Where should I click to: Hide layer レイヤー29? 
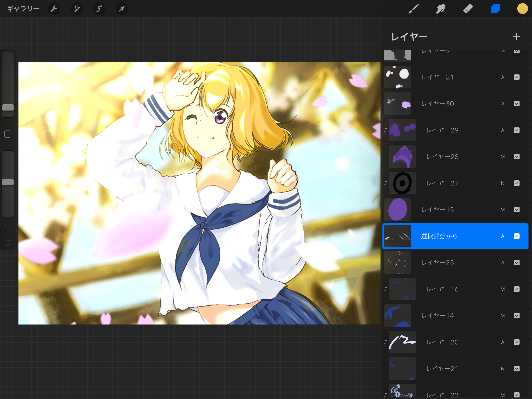(517, 130)
